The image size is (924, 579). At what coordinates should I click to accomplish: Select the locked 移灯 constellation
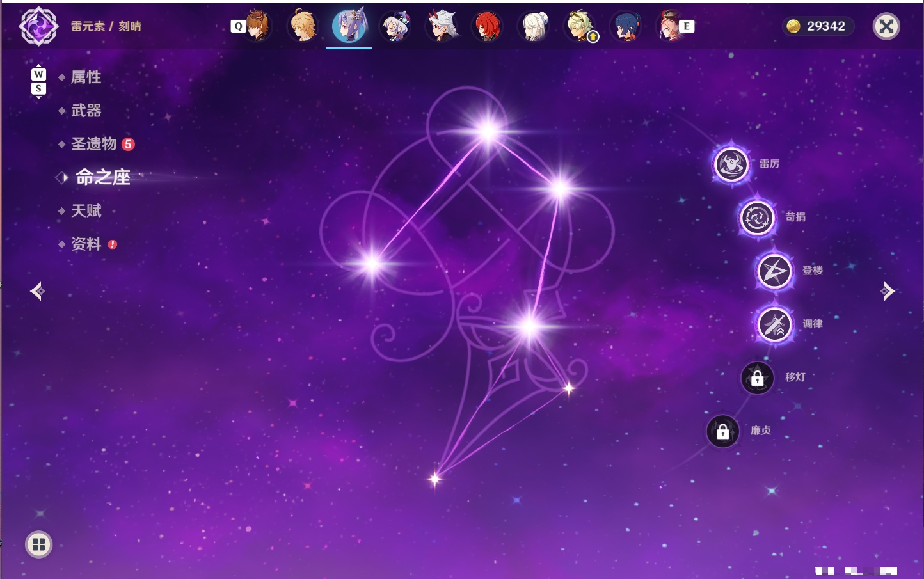(x=758, y=378)
